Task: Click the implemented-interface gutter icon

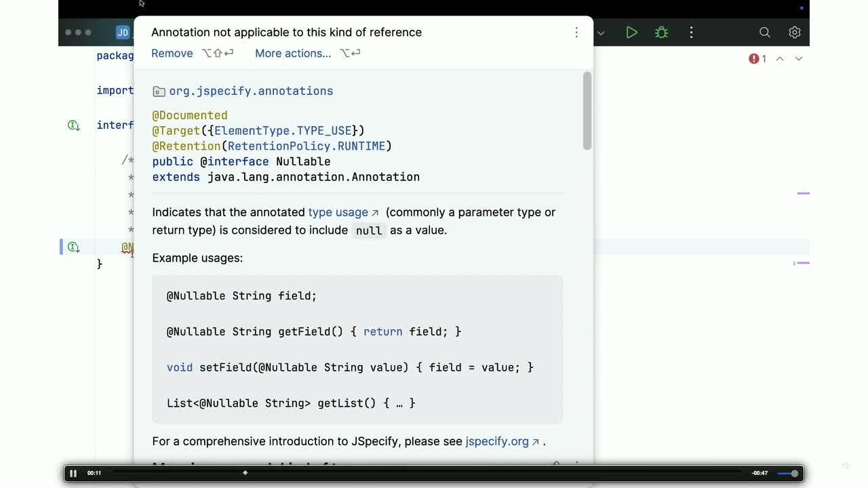Action: click(x=73, y=125)
